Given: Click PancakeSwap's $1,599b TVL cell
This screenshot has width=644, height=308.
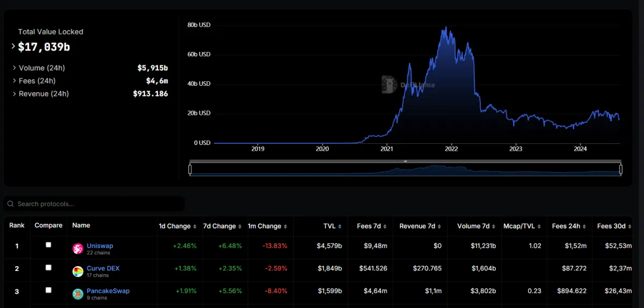Looking at the screenshot, I should (x=329, y=291).
